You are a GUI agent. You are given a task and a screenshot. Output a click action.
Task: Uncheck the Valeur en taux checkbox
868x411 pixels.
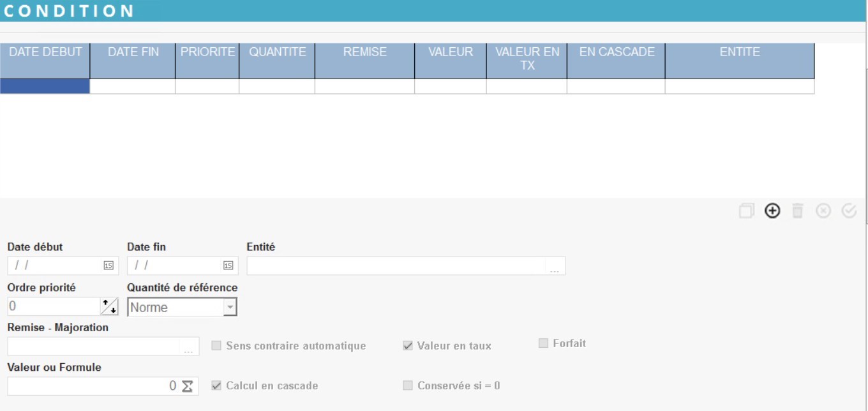[408, 345]
